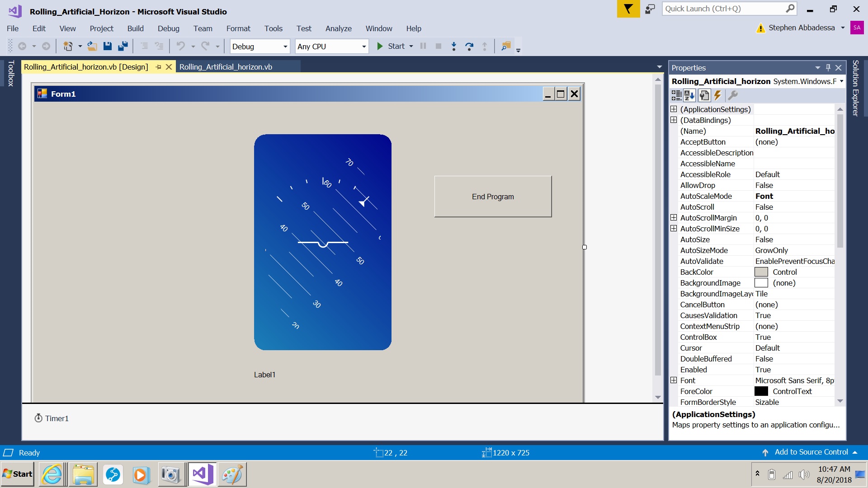The image size is (868, 488).
Task: Open the Properties object selector dropdown
Action: (841, 81)
